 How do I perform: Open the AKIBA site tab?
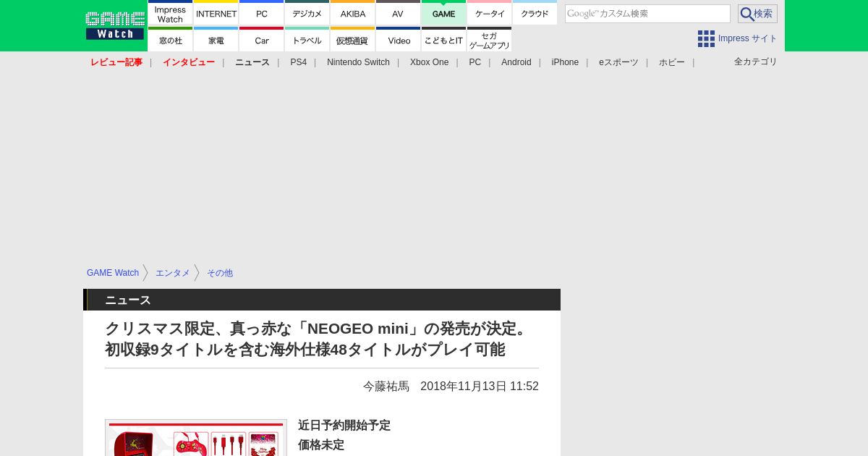pos(352,13)
